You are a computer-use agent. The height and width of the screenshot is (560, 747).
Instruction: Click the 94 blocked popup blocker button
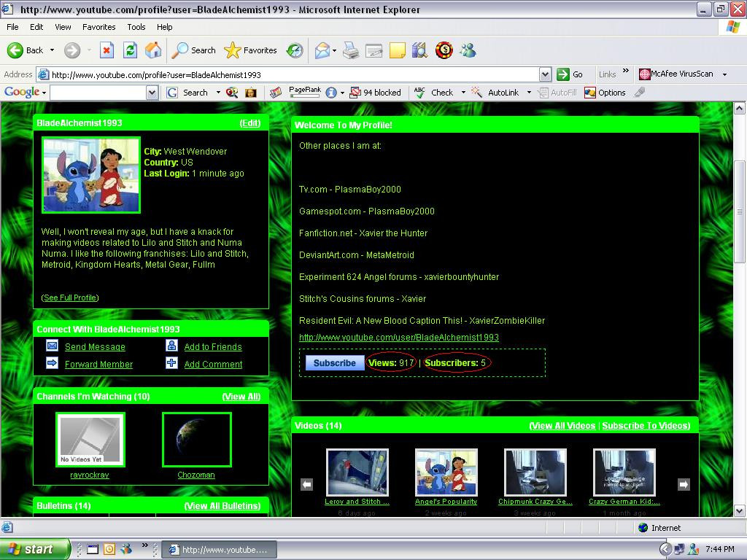[376, 93]
